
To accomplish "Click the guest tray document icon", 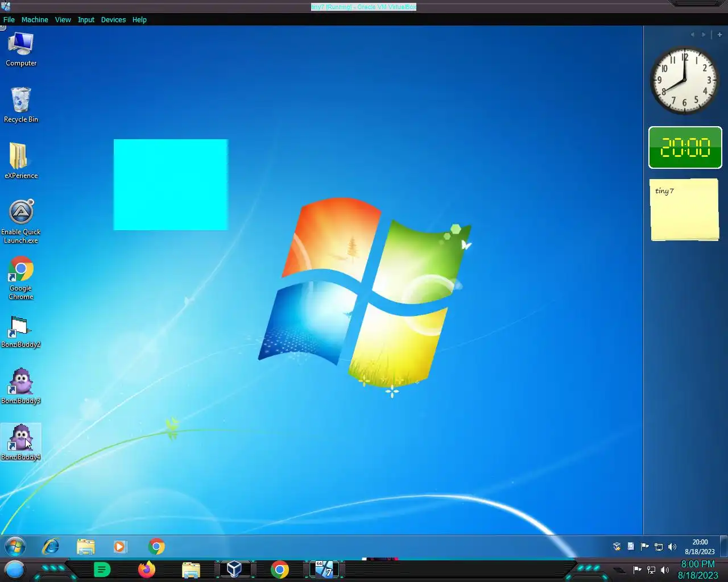I will pos(631,547).
